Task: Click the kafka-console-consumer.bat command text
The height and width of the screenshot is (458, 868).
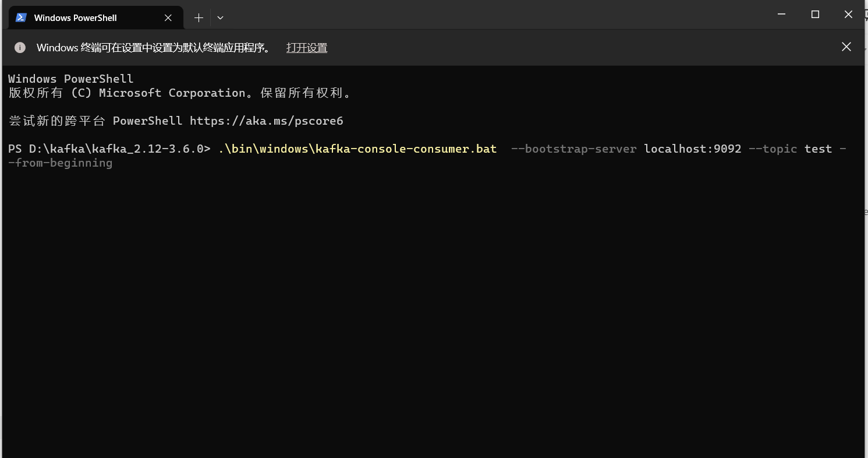Action: (358, 149)
